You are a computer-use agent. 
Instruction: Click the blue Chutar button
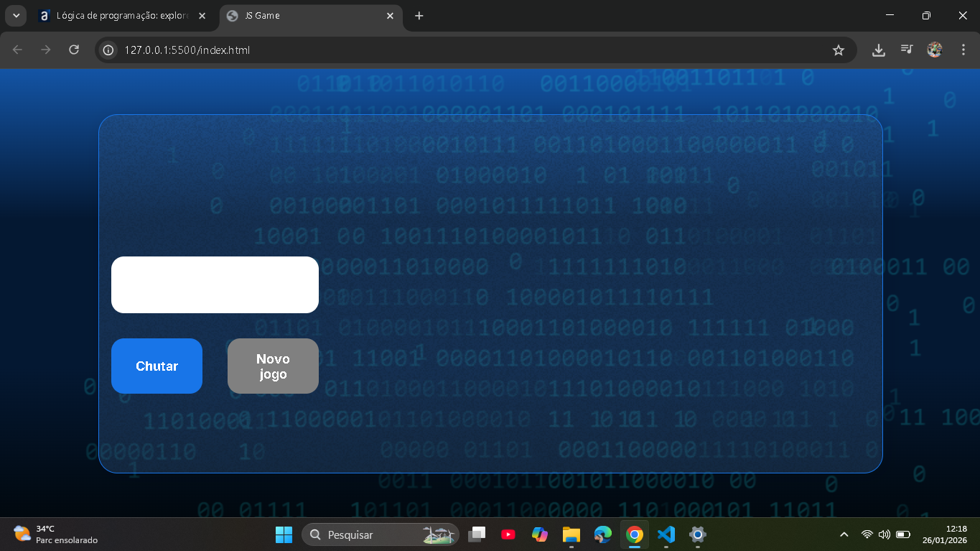pos(157,366)
